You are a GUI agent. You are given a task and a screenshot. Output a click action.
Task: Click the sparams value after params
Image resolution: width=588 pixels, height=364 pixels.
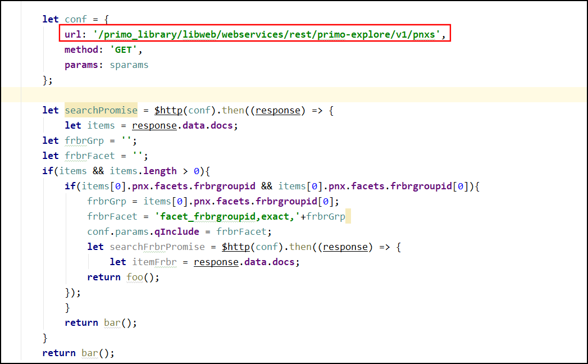pyautogui.click(x=129, y=65)
